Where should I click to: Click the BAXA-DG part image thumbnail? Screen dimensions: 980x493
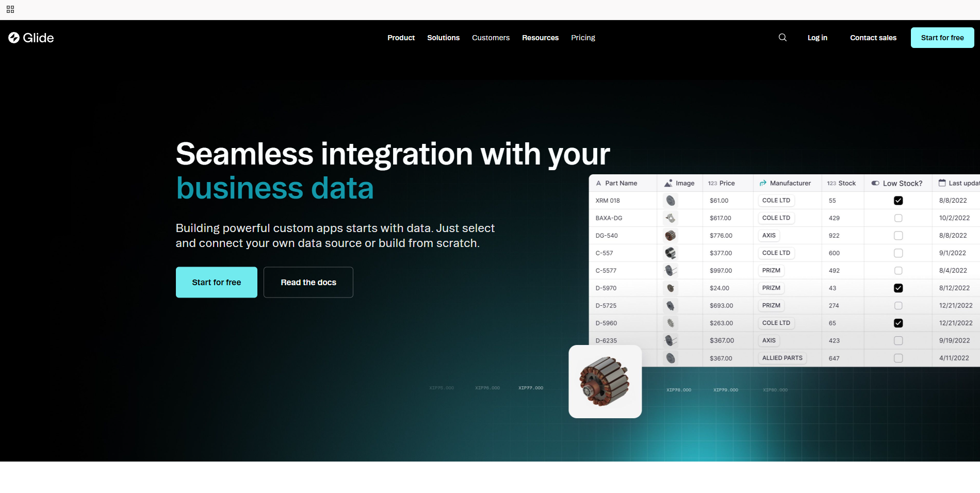(x=671, y=218)
